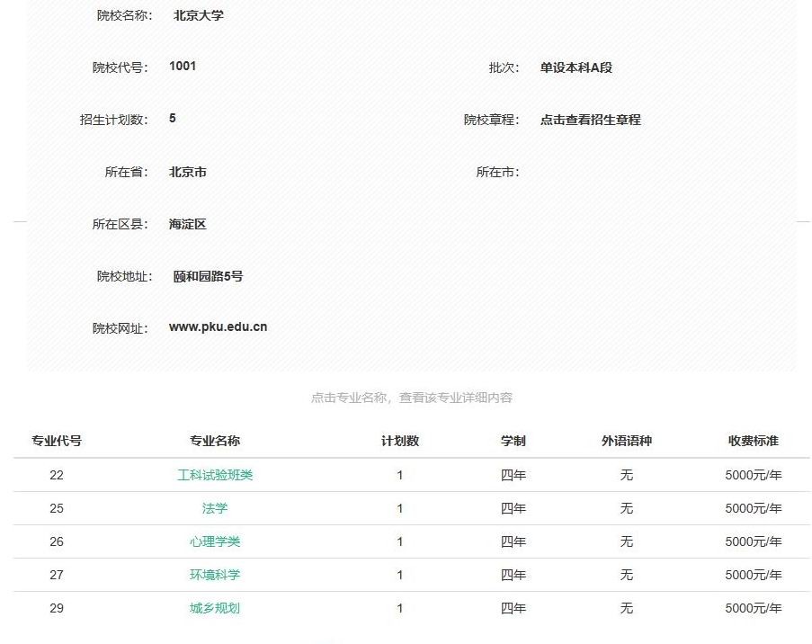This screenshot has width=812, height=644.
Task: Open the 点击查看招生章程 link
Action: tap(590, 120)
